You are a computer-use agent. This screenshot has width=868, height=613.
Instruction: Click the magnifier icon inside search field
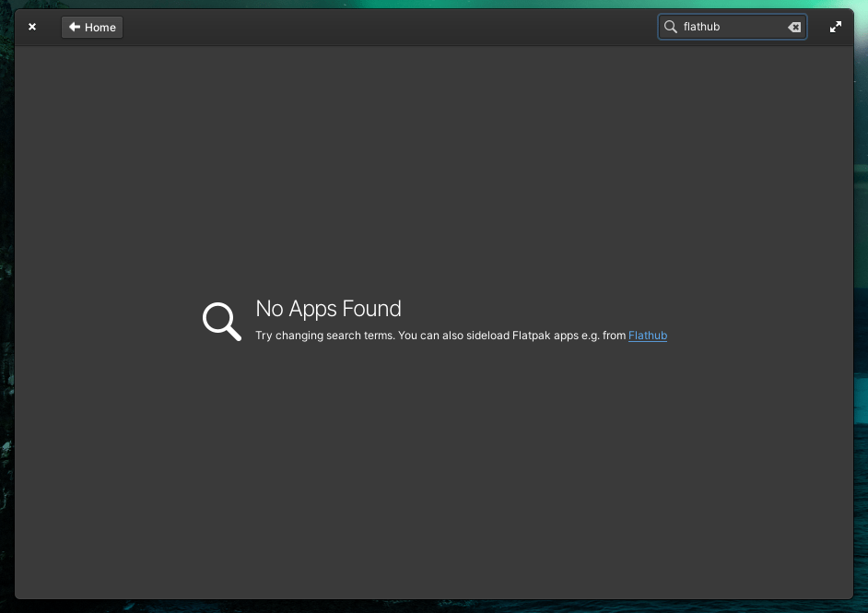(671, 28)
